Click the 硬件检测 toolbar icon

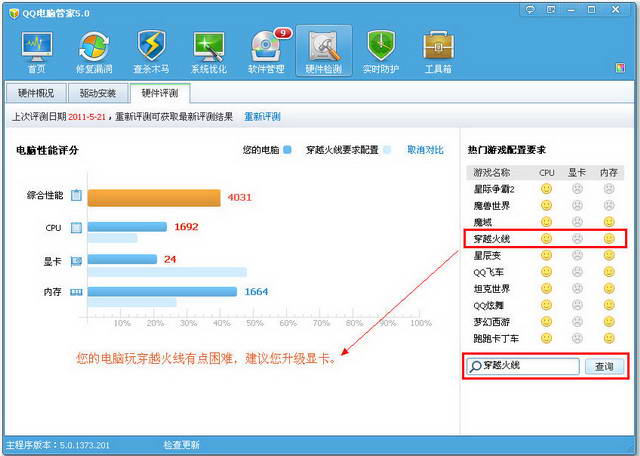pos(323,52)
